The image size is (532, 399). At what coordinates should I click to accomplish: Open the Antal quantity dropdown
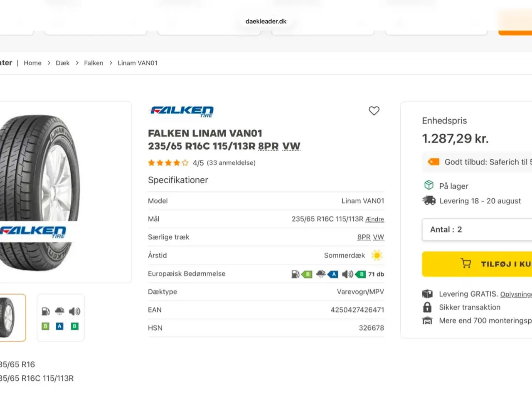tap(477, 229)
